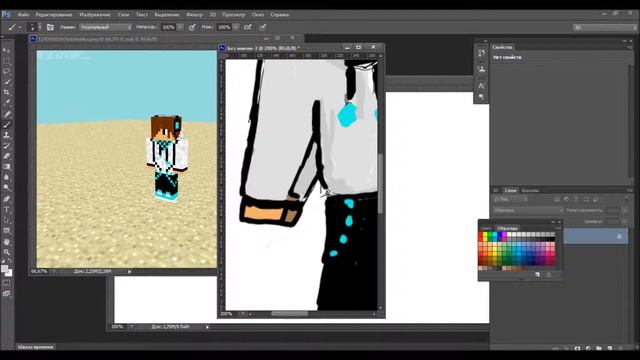Open the flow slider arrow in options bar

click(x=236, y=27)
